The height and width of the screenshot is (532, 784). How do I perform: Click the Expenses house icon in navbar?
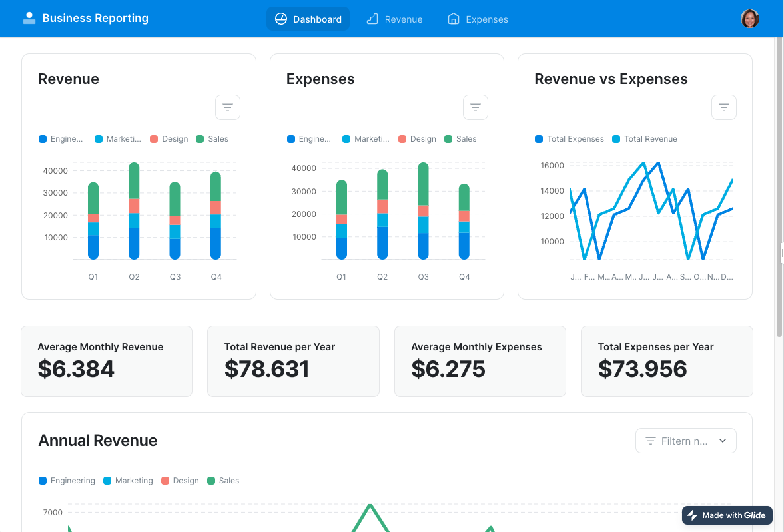454,19
